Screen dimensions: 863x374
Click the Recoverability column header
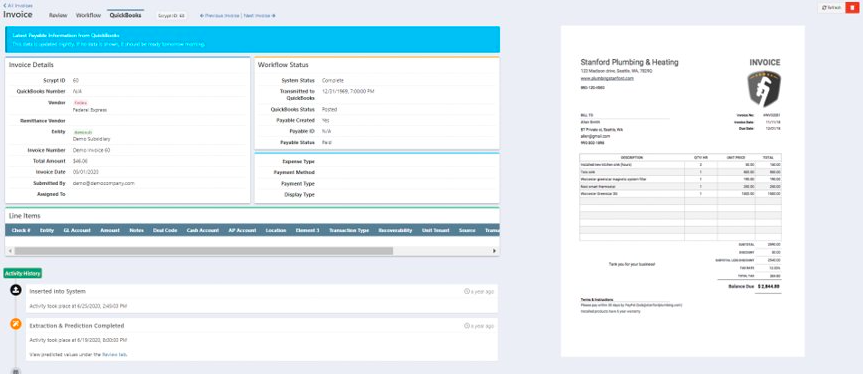point(395,230)
